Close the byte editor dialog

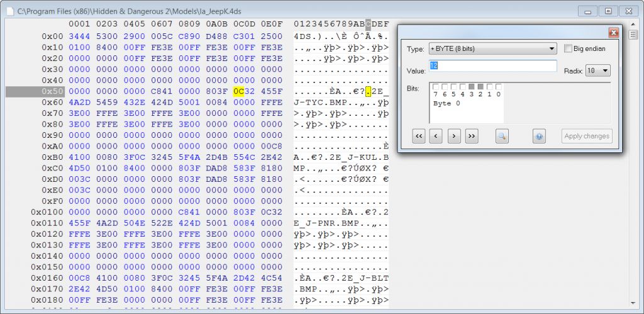(613, 32)
